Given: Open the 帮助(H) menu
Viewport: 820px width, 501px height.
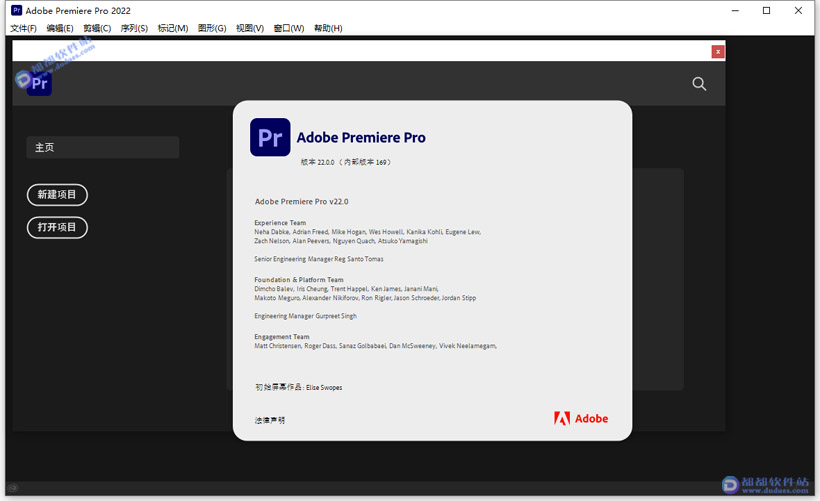Looking at the screenshot, I should click(x=328, y=28).
